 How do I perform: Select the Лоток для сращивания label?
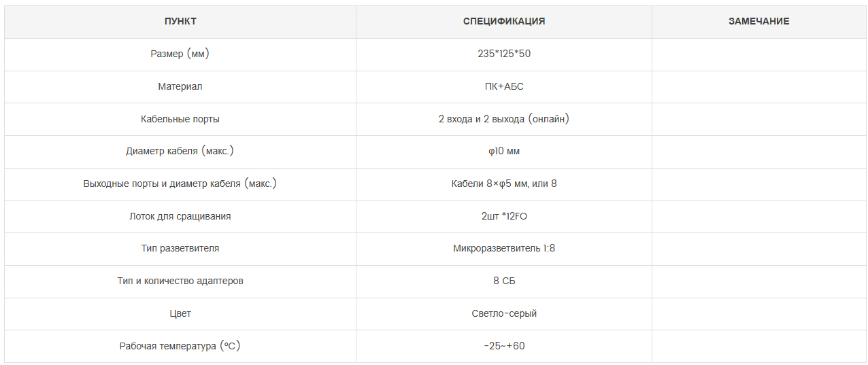[180, 217]
